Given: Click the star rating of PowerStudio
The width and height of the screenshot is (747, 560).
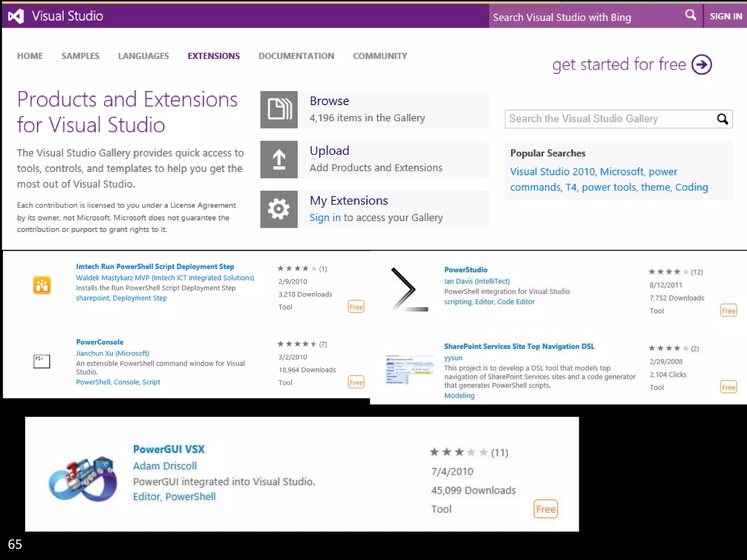Looking at the screenshot, I should pyautogui.click(x=669, y=272).
